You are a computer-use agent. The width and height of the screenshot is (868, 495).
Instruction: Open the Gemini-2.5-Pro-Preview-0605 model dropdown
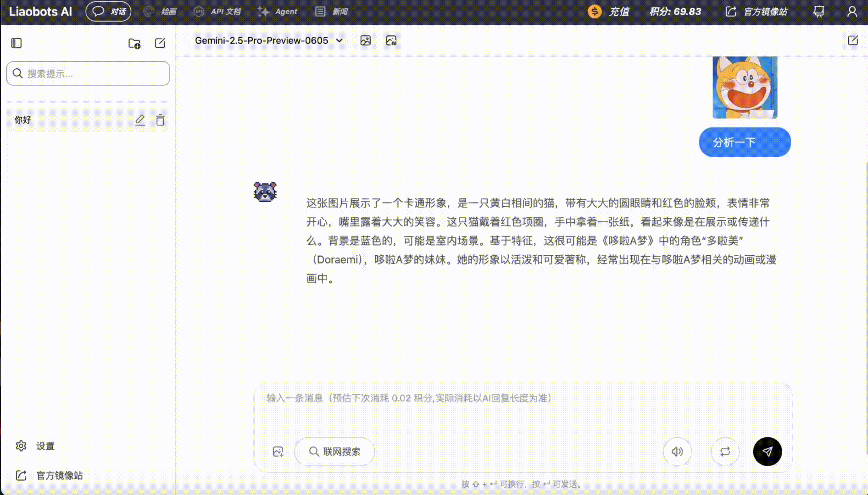[269, 40]
